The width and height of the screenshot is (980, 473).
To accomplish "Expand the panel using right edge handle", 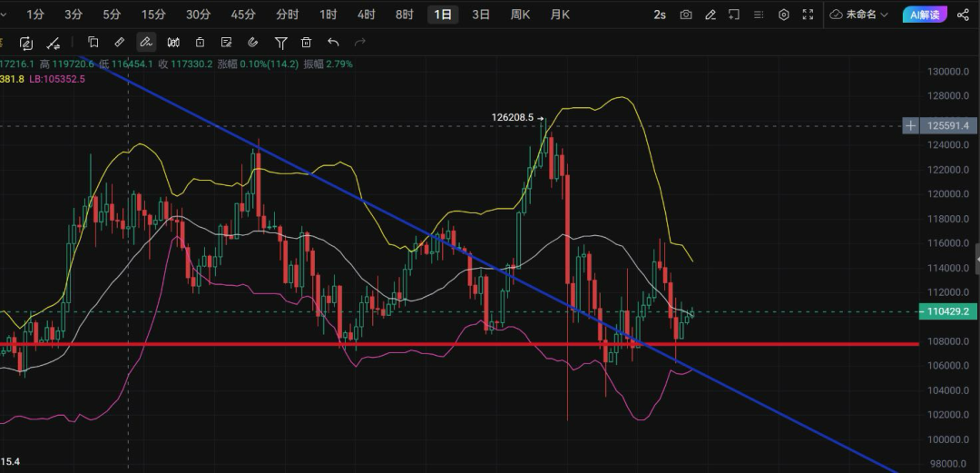I will point(976,260).
